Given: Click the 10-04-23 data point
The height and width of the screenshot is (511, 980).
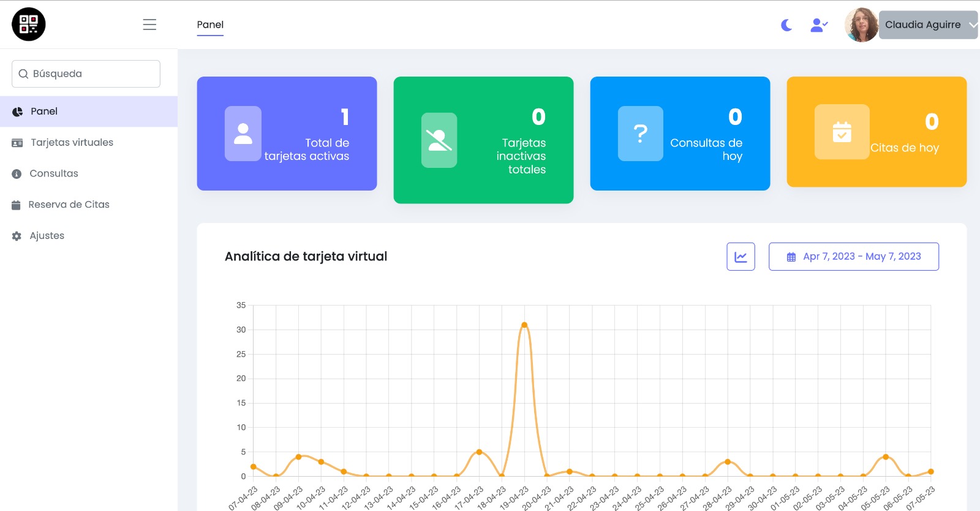Looking at the screenshot, I should (321, 462).
